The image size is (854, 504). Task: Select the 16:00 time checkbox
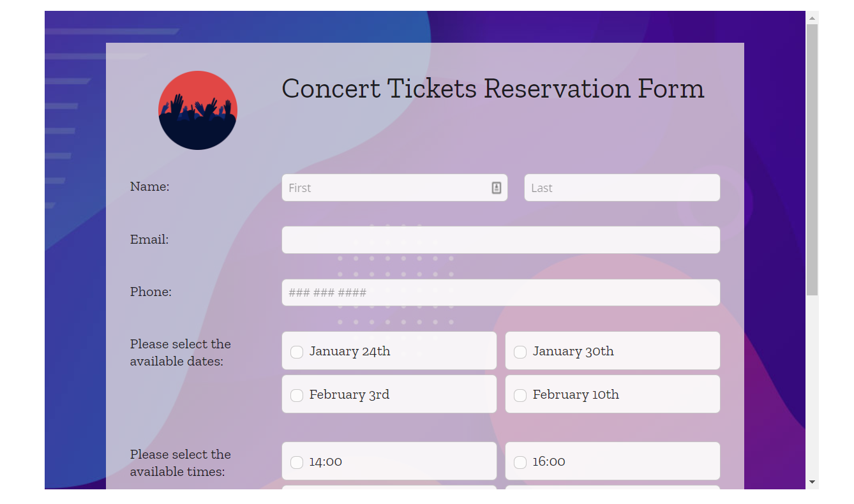(520, 463)
